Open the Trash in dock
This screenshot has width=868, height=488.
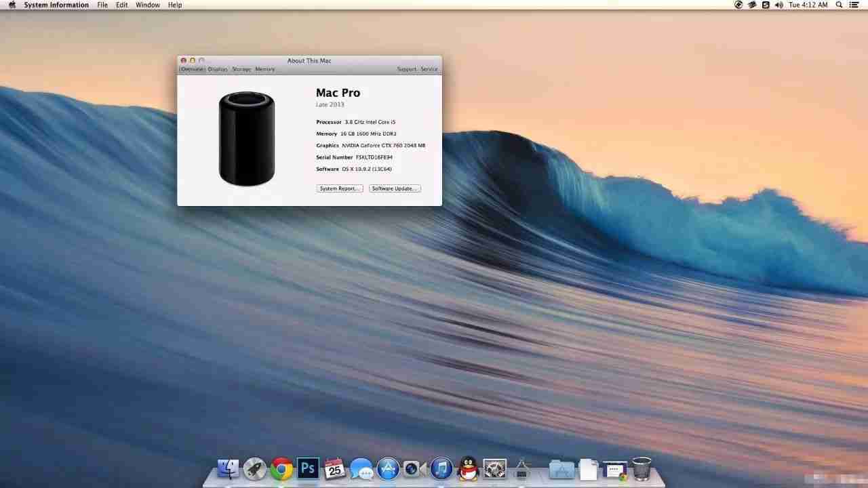tap(642, 468)
